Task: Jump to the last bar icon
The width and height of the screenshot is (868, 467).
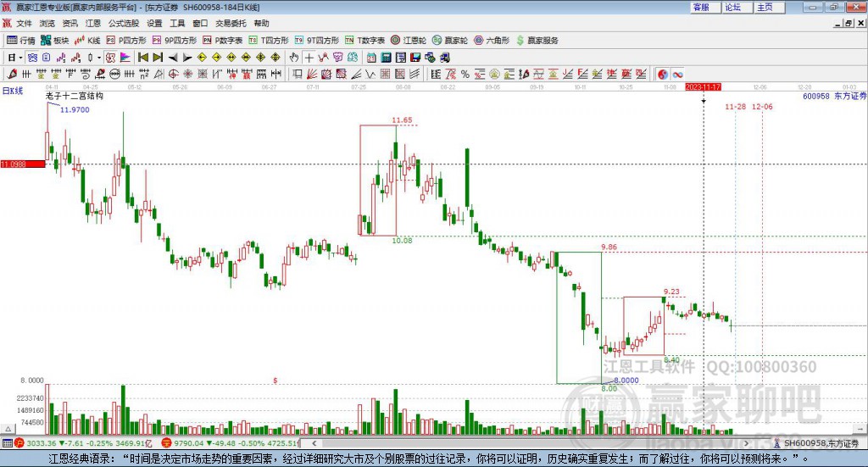Action: coord(158,58)
